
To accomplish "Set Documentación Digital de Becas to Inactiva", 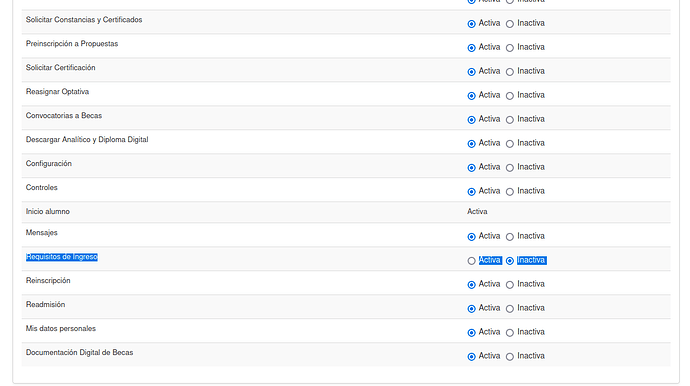I will pyautogui.click(x=510, y=357).
